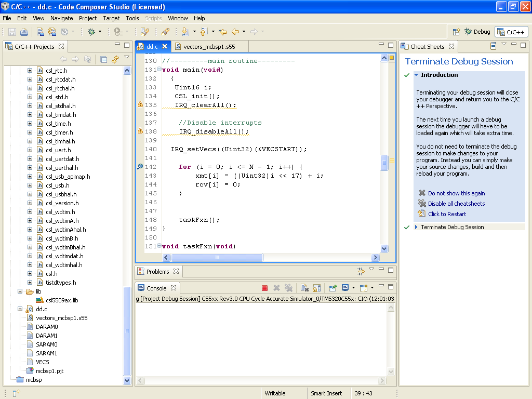Switch to the vectors_mcbsp1.s55 editor tab
The width and height of the screenshot is (532, 399).
(x=209, y=46)
